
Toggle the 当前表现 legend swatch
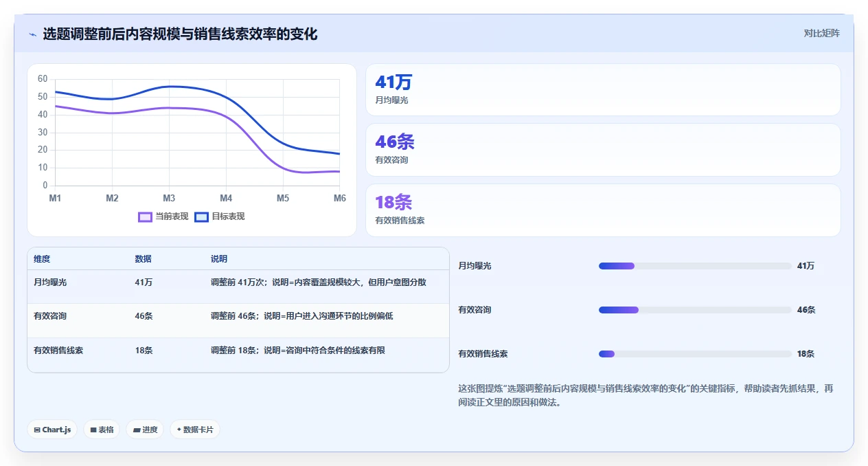point(145,217)
